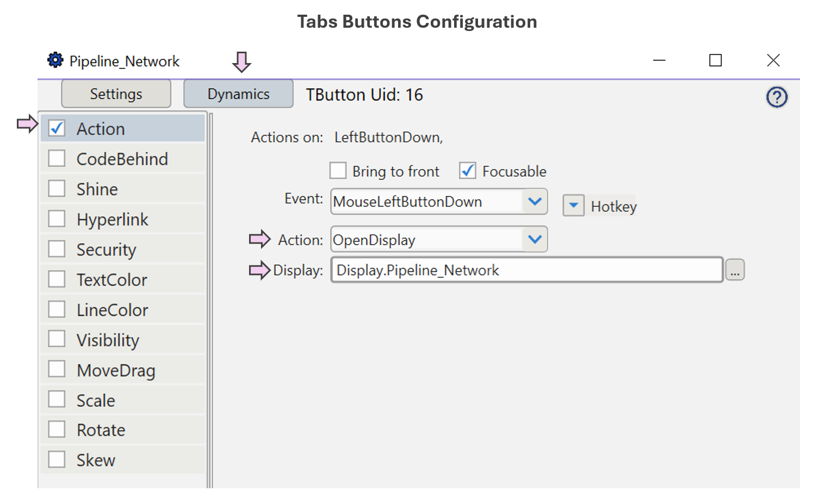
Task: Enable the Bring to front checkbox
Action: point(338,170)
